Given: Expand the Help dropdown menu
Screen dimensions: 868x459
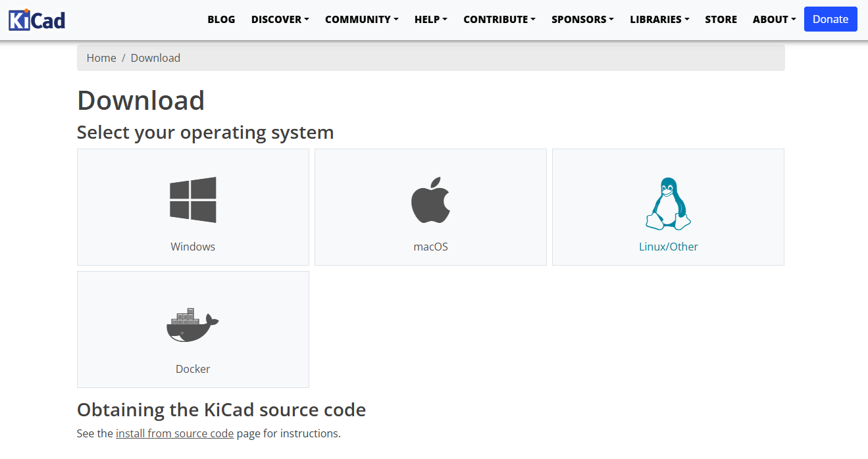Looking at the screenshot, I should point(431,19).
